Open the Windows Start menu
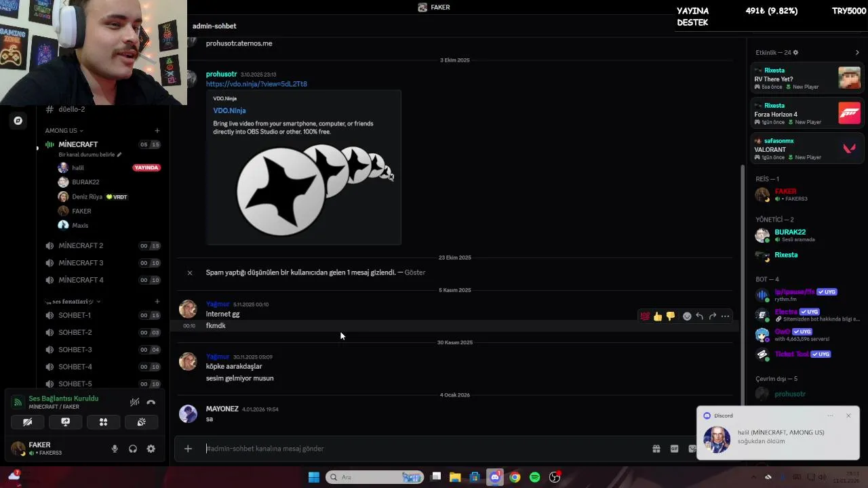Image resolution: width=868 pixels, height=488 pixels. pyautogui.click(x=314, y=477)
